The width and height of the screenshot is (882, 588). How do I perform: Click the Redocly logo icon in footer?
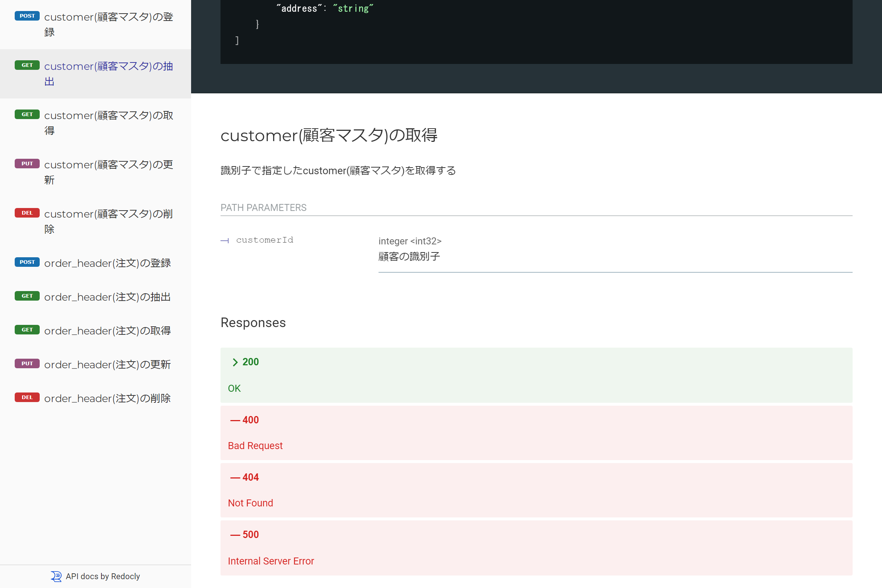pos(56,576)
